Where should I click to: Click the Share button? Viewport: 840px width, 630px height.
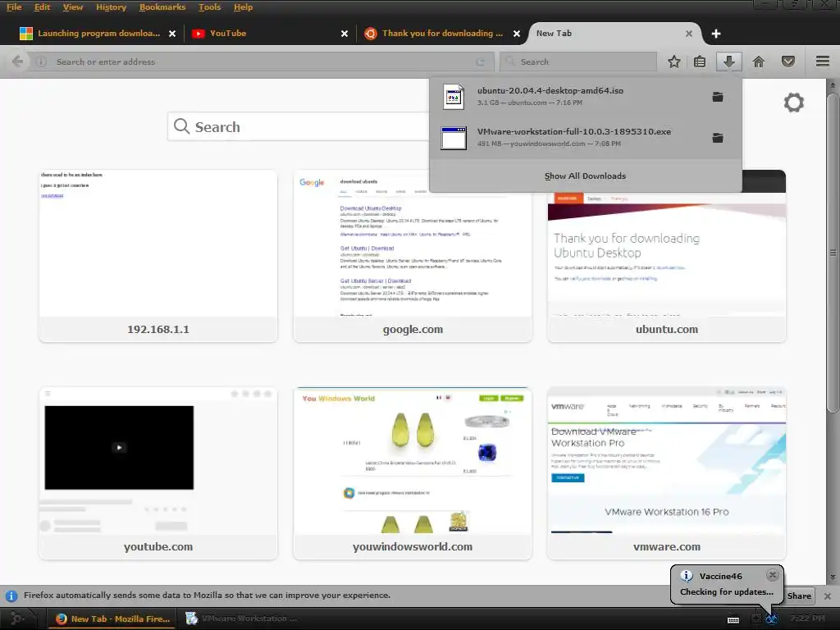point(799,596)
